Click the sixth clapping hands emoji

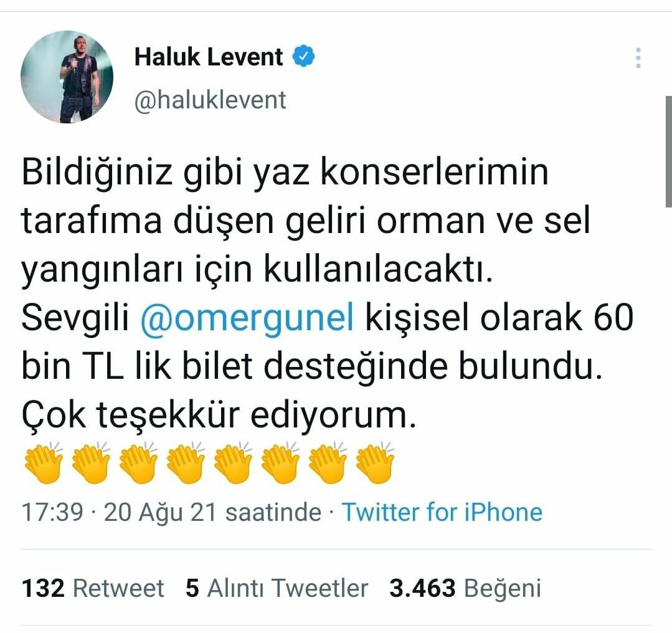point(280,463)
